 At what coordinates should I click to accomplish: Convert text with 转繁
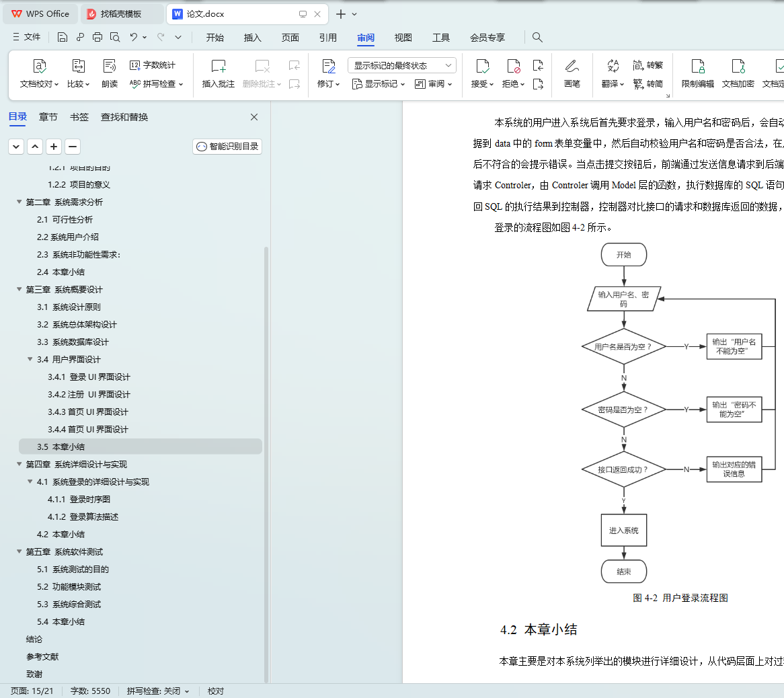point(648,65)
